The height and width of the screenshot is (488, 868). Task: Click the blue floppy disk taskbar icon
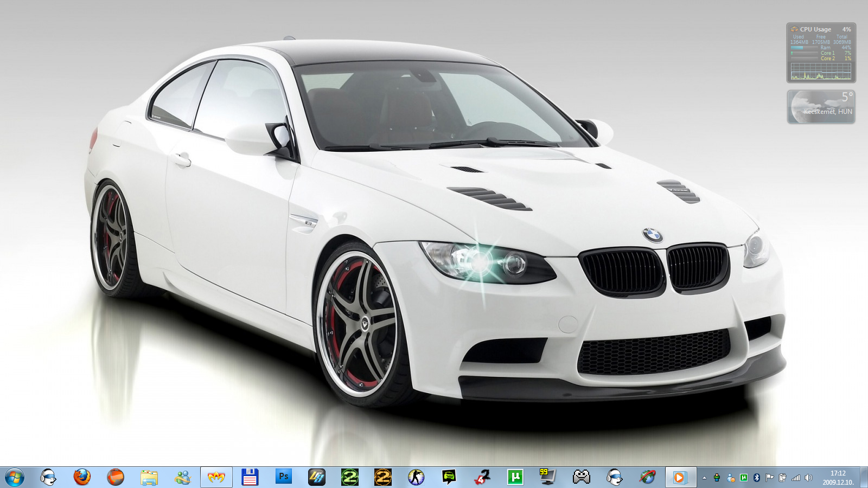pyautogui.click(x=250, y=477)
